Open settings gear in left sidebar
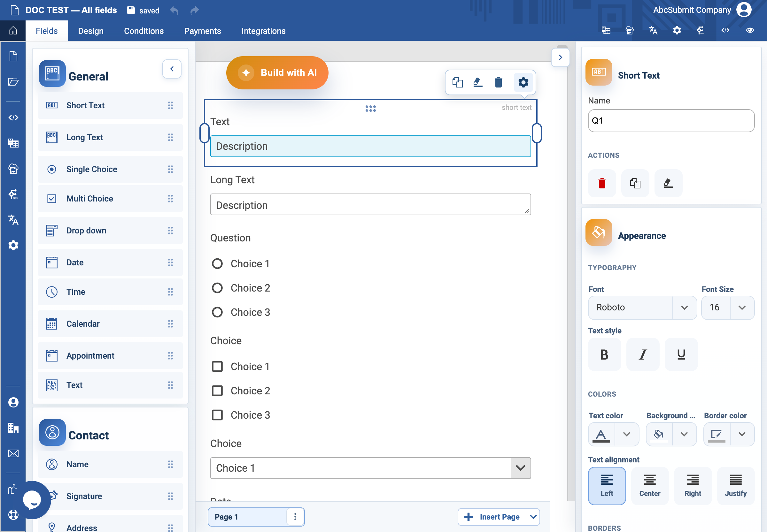The width and height of the screenshot is (767, 532). coord(13,245)
